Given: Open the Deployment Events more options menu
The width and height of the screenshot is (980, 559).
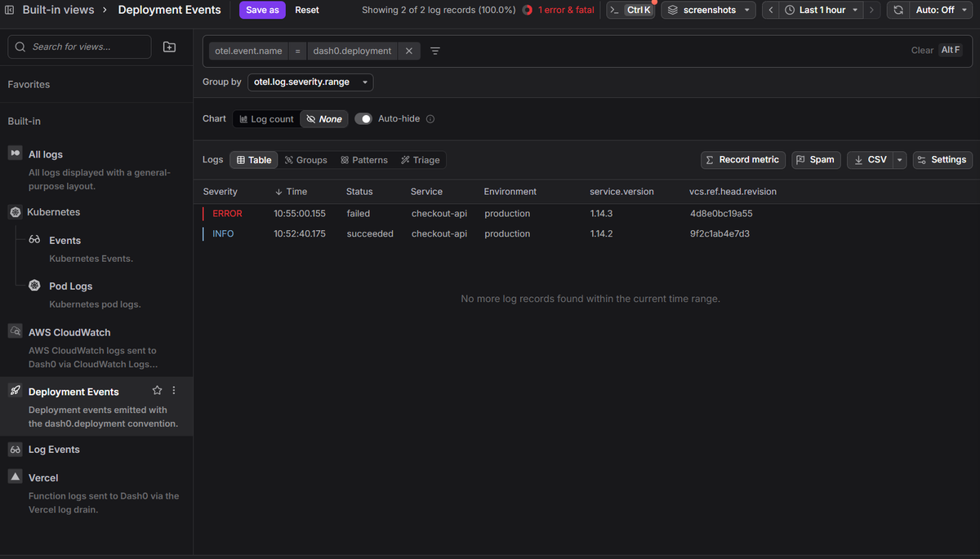Looking at the screenshot, I should coord(174,391).
